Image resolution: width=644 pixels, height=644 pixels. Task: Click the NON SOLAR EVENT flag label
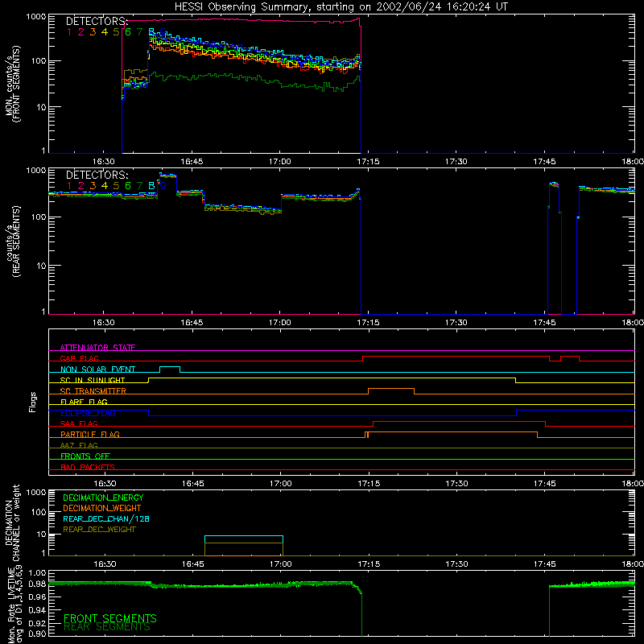click(97, 369)
